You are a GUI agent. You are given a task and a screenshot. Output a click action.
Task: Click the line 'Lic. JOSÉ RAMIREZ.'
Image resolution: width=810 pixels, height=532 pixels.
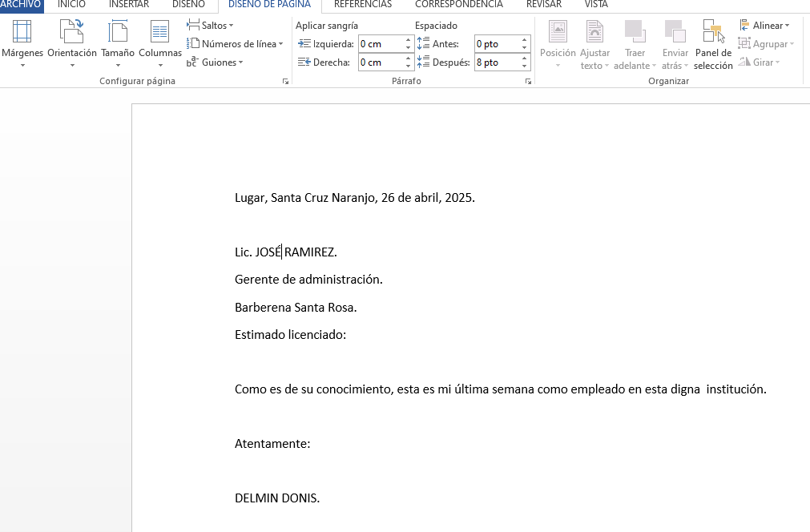(x=286, y=252)
